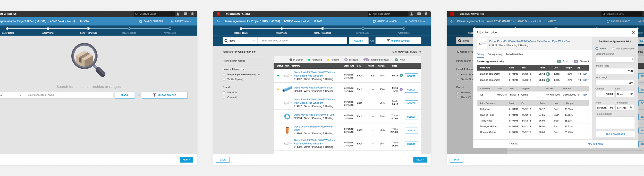644x176 pixels.
Task: Switch to the Pricing history tab
Action: [x=495, y=54]
